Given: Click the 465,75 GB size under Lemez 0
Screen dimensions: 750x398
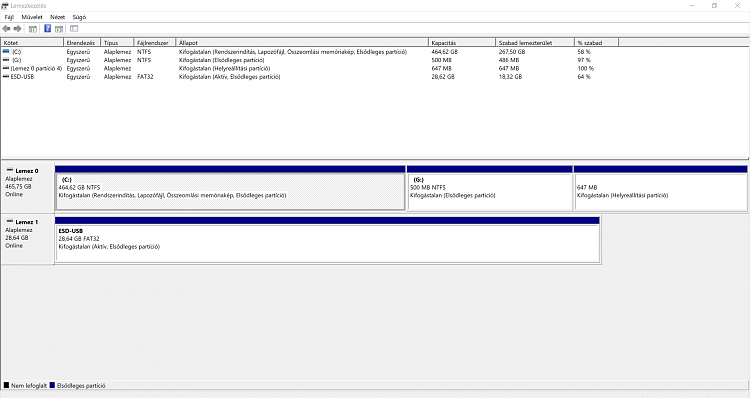Looking at the screenshot, I should [x=18, y=187].
